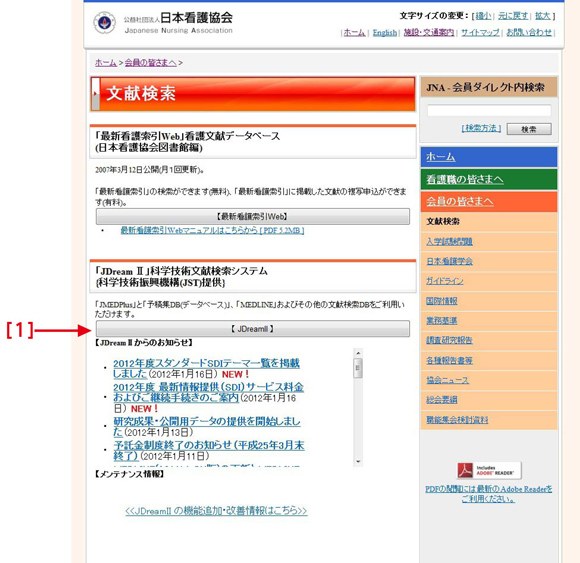The image size is (580, 563).
Task: Click the notice list scrollbar thumb
Action: 358,368
